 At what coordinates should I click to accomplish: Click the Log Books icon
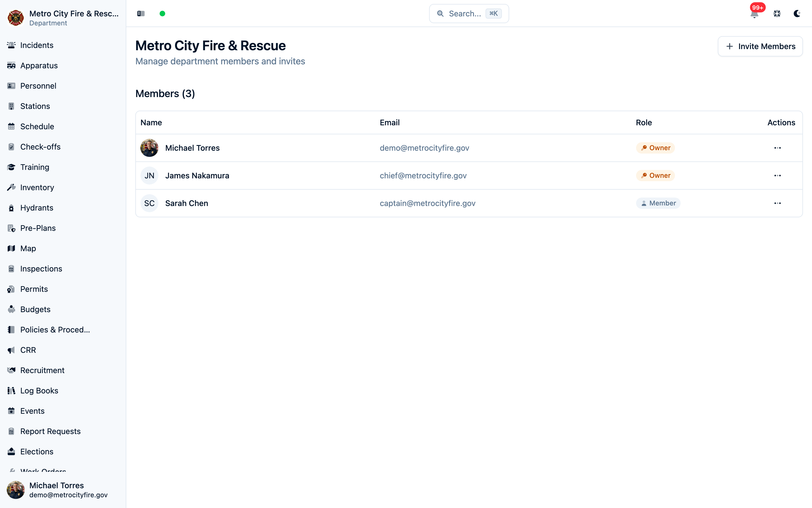coord(11,391)
